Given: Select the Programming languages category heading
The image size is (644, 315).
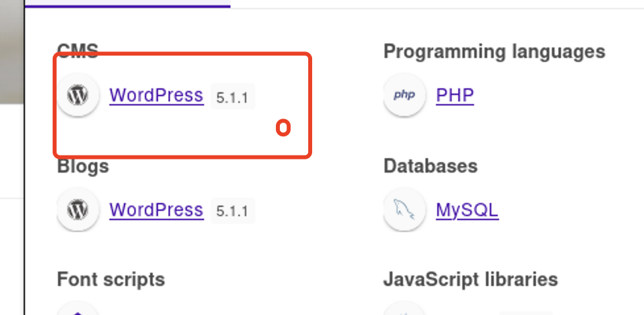Looking at the screenshot, I should coord(495,52).
